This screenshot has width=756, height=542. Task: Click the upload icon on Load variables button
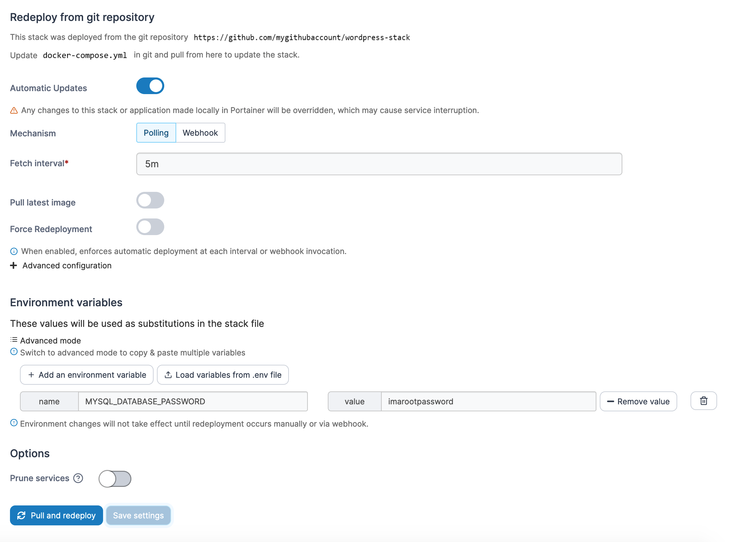click(x=168, y=375)
